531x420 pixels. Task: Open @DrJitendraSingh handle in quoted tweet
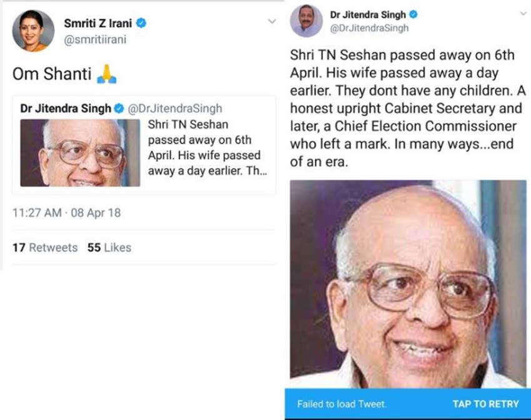click(174, 109)
